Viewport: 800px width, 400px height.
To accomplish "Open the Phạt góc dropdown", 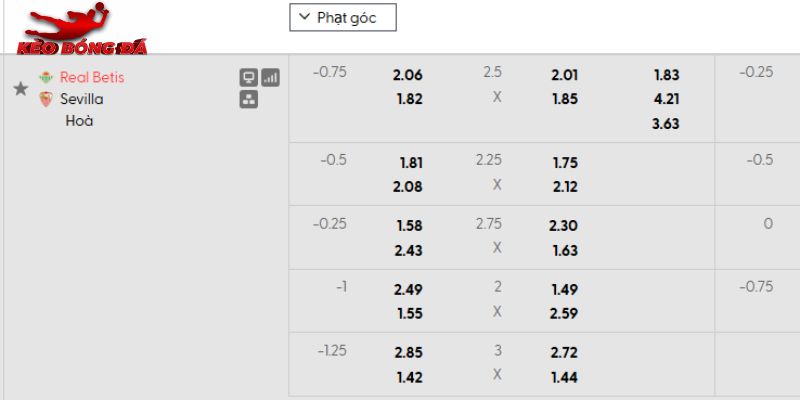I will tap(342, 17).
